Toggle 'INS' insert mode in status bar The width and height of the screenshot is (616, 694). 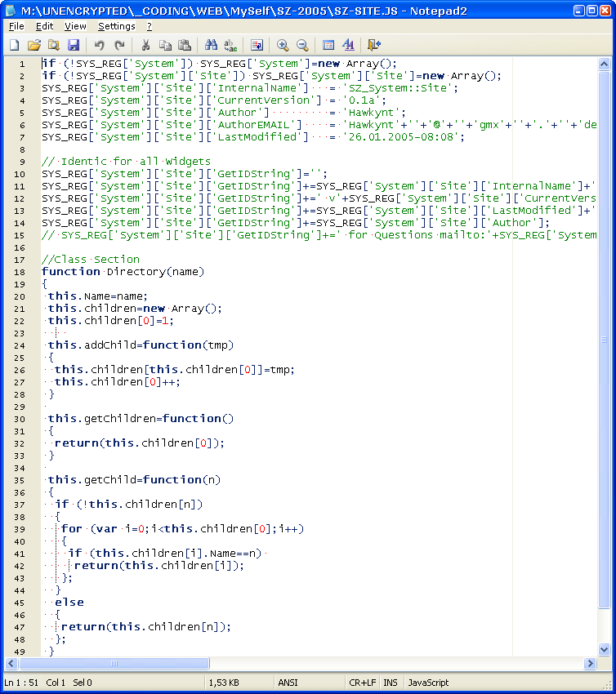pos(391,683)
